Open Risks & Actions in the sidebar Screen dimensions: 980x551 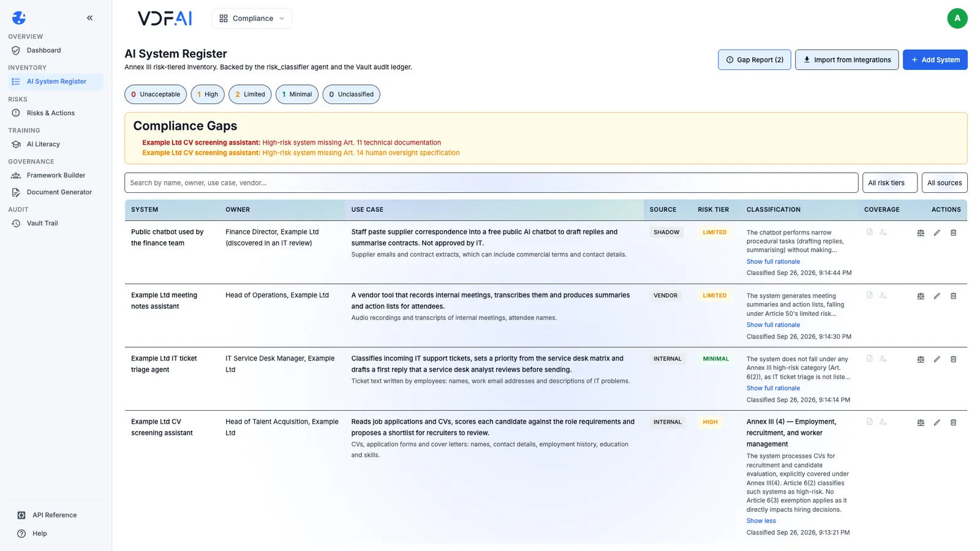(x=56, y=113)
